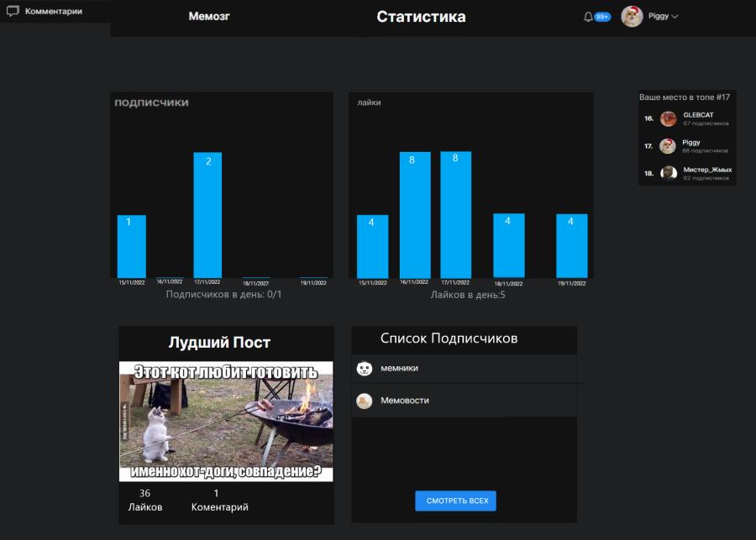756x540 pixels.
Task: Open Piggy avatar in the ranking list
Action: click(x=668, y=145)
